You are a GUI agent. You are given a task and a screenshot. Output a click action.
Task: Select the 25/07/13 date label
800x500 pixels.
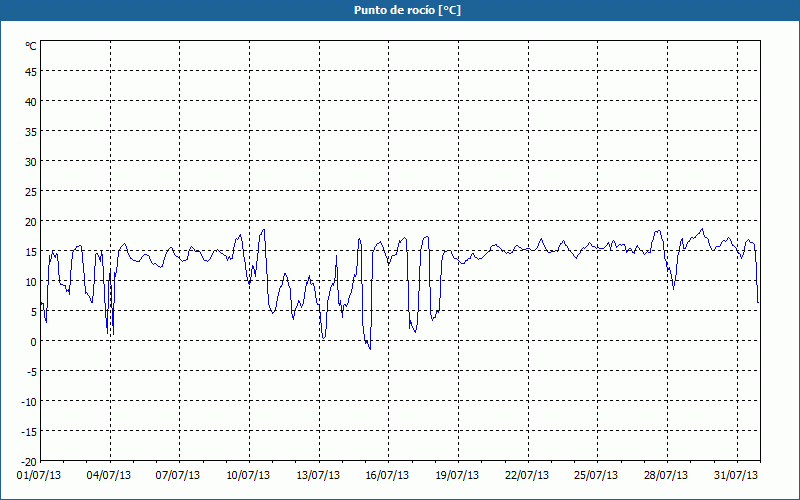click(596, 476)
